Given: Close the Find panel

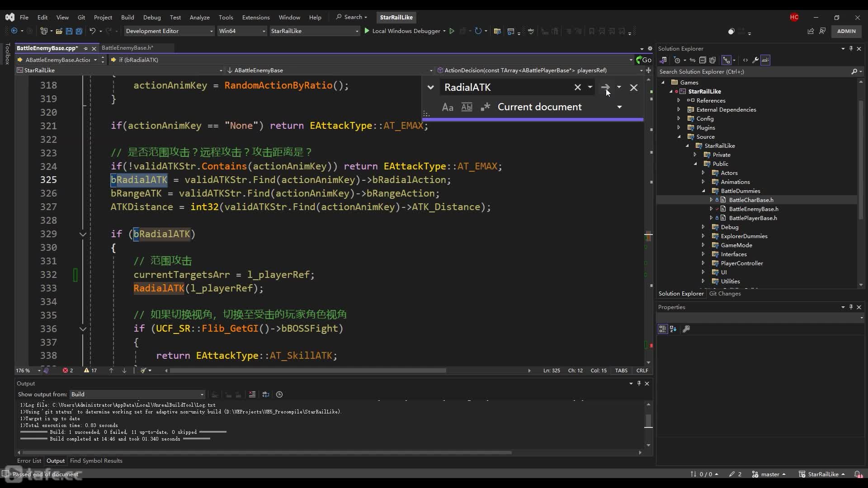Looking at the screenshot, I should [634, 87].
